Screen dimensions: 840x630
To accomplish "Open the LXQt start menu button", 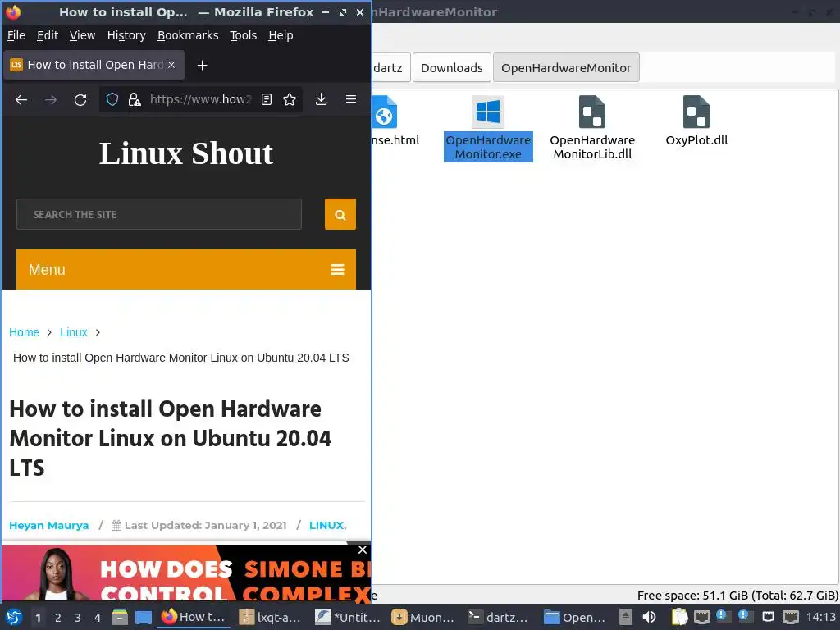I will 13,617.
